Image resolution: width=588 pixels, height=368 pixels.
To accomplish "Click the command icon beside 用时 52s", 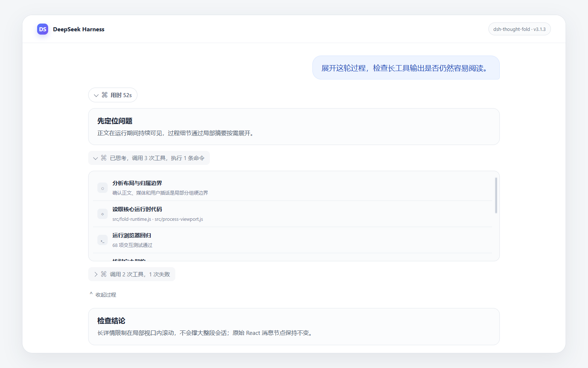I will click(x=105, y=95).
